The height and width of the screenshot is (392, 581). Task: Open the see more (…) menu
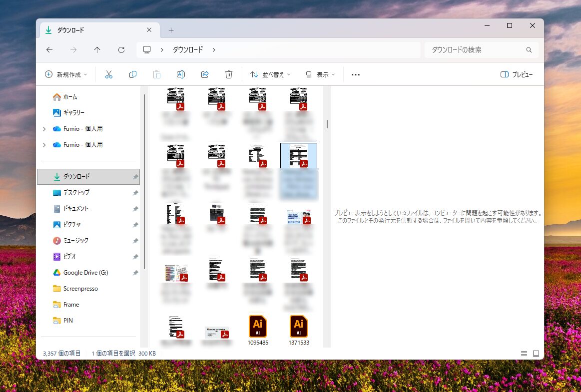pos(356,74)
